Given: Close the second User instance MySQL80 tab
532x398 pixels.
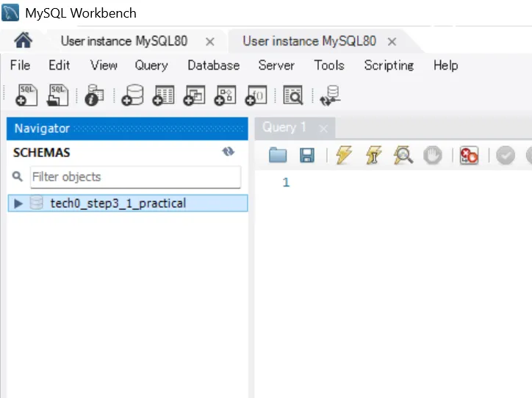Looking at the screenshot, I should 392,42.
